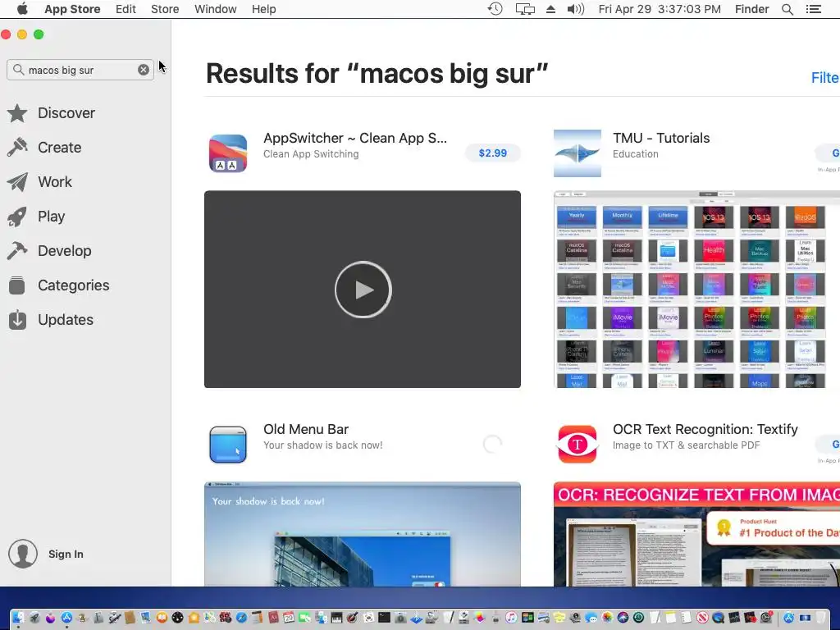Open Finder from the Dock

[18, 617]
